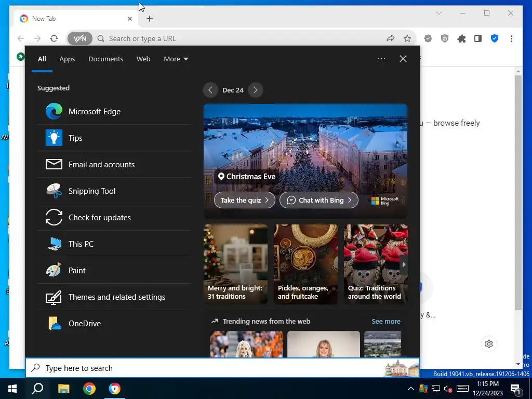Toggle the browser side panel icon
This screenshot has width=532, height=399.
pos(478,38)
